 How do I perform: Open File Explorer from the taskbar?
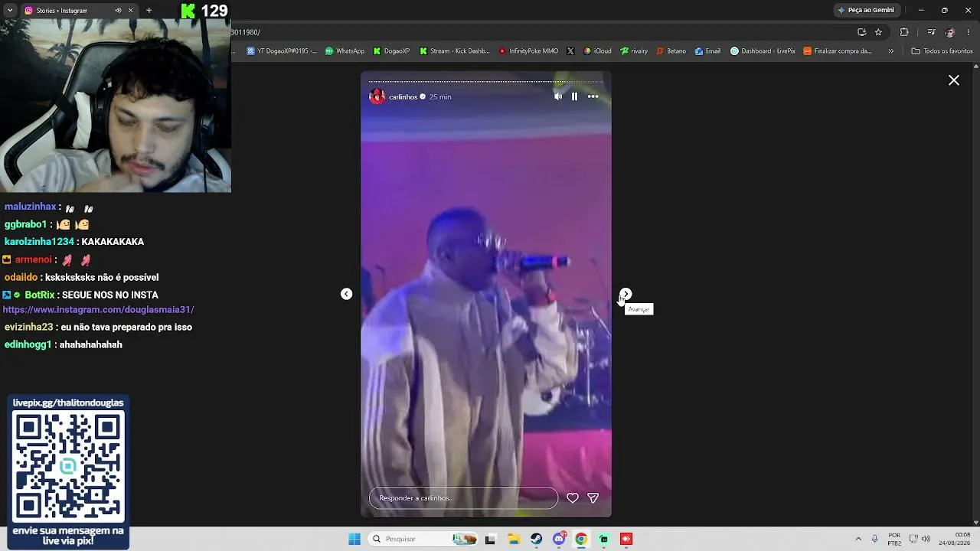pyautogui.click(x=514, y=539)
